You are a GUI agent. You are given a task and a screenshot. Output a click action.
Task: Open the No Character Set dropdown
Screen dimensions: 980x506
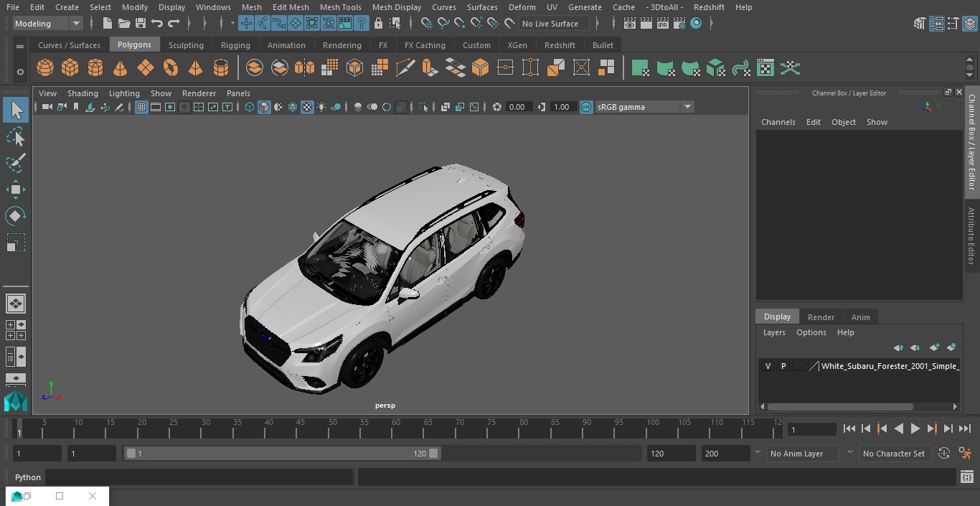[894, 454]
